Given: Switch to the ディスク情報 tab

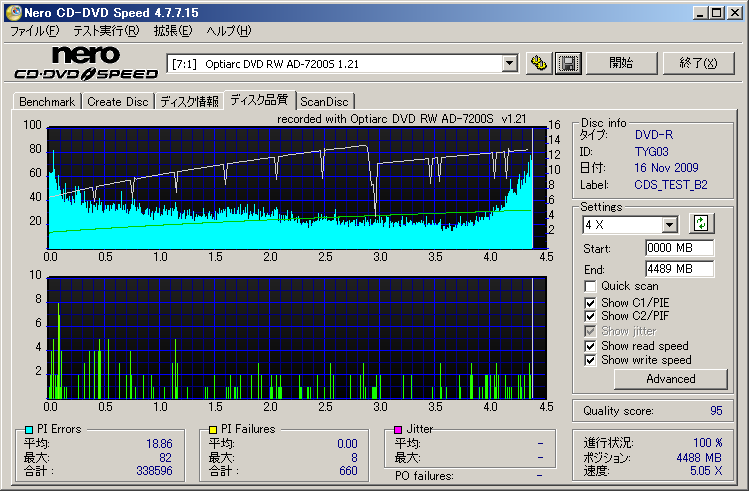Looking at the screenshot, I should (189, 102).
